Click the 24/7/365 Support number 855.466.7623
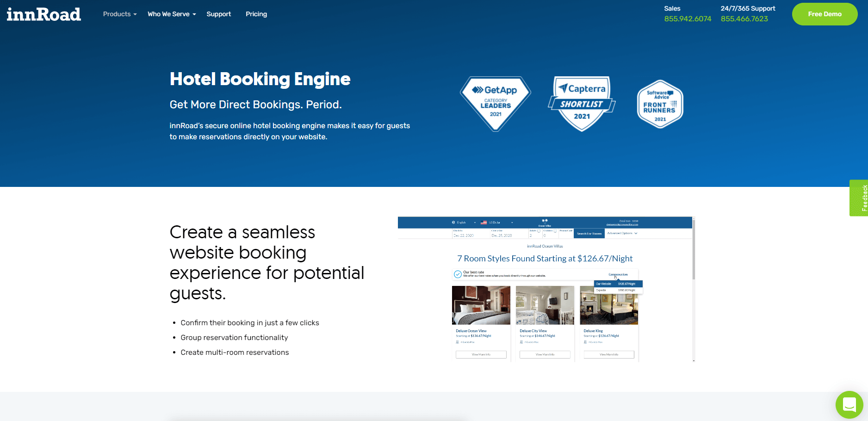The height and width of the screenshot is (421, 868). click(744, 19)
